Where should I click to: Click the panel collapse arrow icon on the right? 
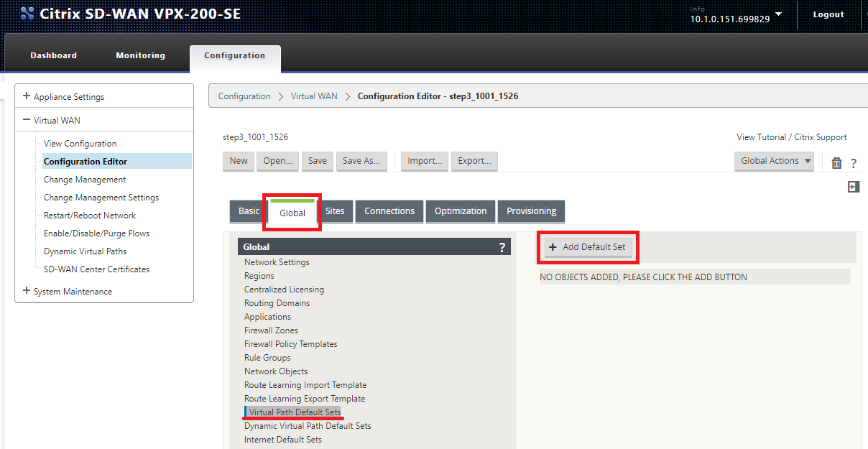[853, 186]
